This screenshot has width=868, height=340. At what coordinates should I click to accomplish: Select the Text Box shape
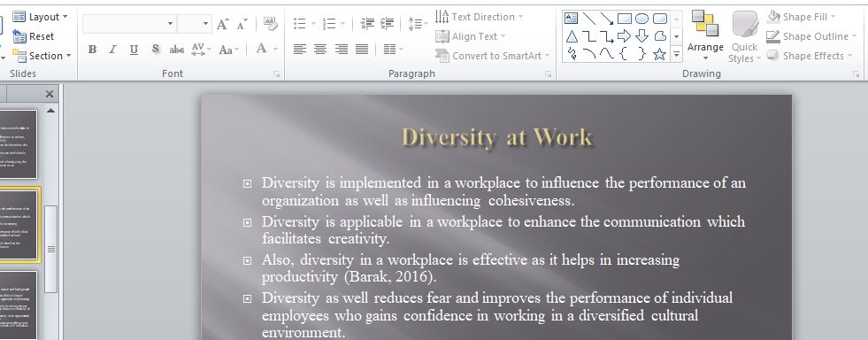click(x=572, y=19)
